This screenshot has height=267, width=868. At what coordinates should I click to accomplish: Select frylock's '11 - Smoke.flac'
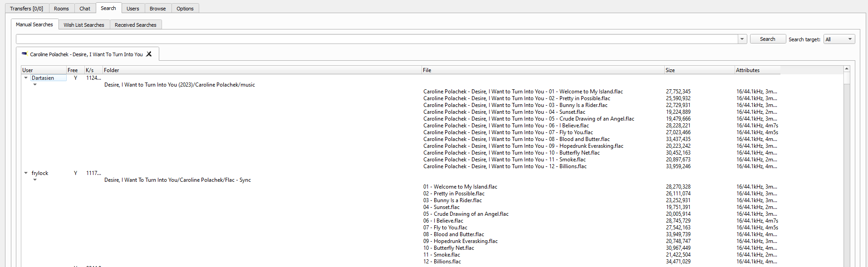tap(441, 255)
